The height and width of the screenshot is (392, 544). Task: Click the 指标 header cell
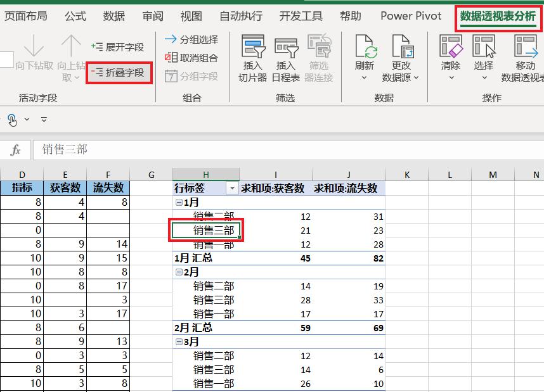click(x=22, y=188)
